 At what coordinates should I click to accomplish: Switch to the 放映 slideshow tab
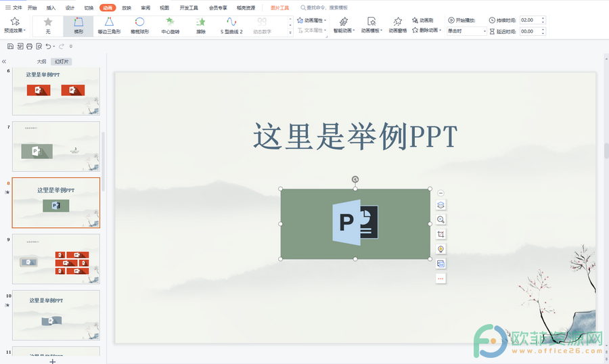[x=127, y=7]
